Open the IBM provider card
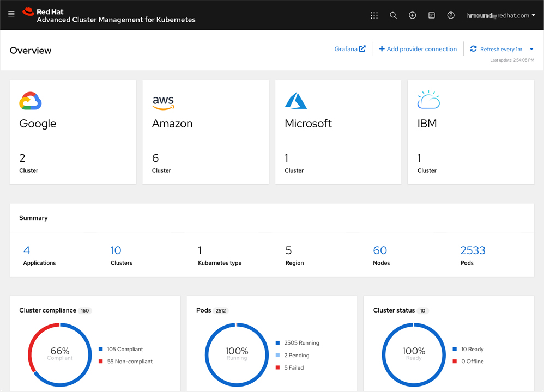This screenshot has height=392, width=544. click(471, 132)
